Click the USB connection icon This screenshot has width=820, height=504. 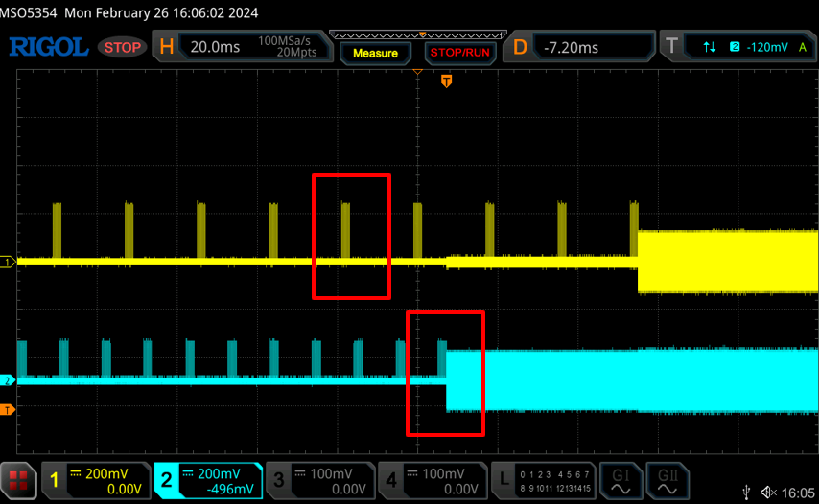click(747, 492)
